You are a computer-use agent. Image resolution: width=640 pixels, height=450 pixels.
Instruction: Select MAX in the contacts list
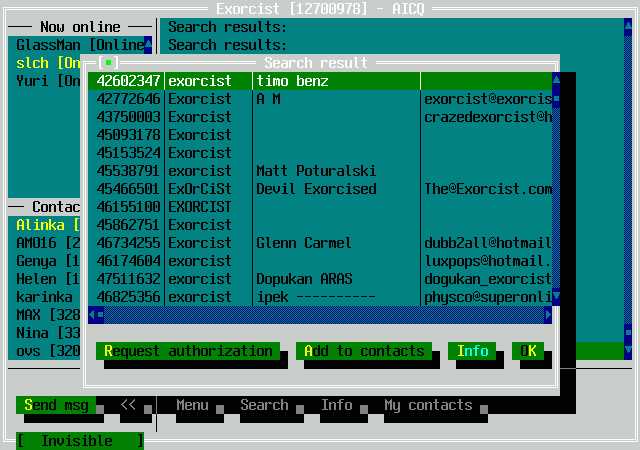click(x=44, y=315)
